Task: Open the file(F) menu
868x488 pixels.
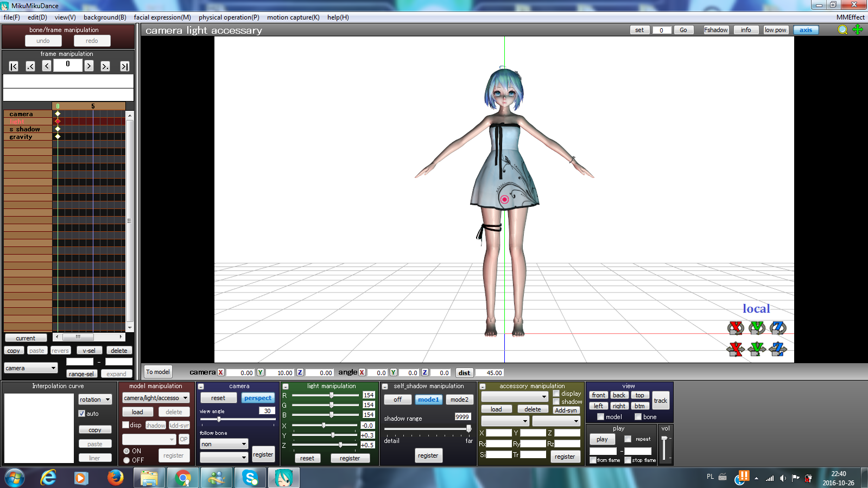Action: pos(11,17)
